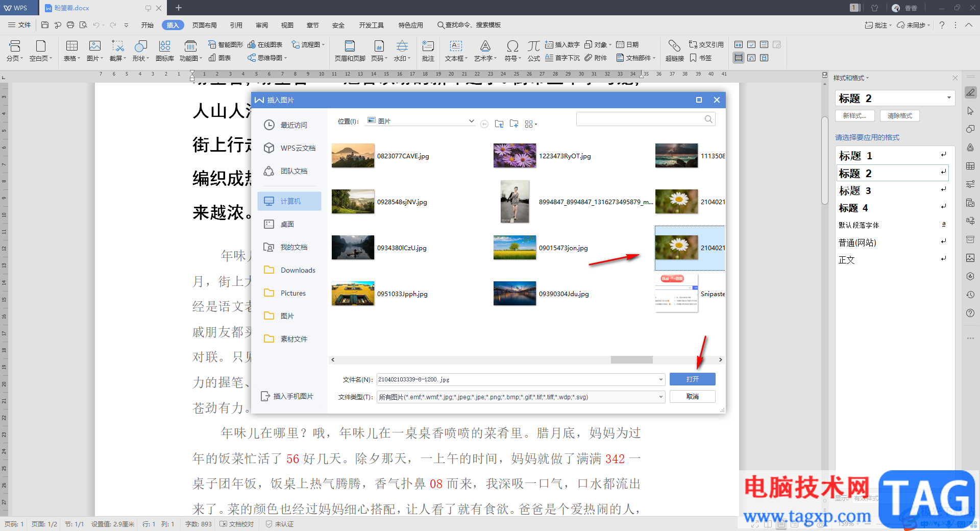Image resolution: width=980 pixels, height=531 pixels.
Task: Open print preview icon in quick toolbar
Action: (83, 25)
